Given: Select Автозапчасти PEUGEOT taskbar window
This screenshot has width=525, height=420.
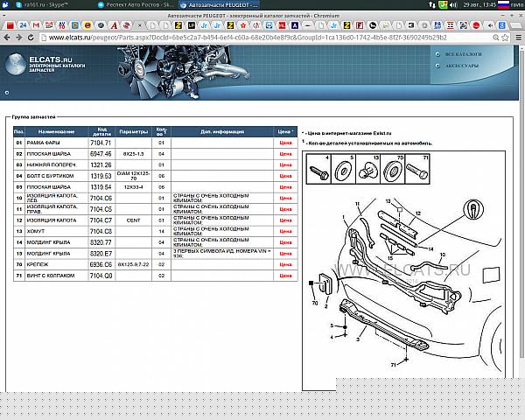Looking at the screenshot, I should click(220, 5).
